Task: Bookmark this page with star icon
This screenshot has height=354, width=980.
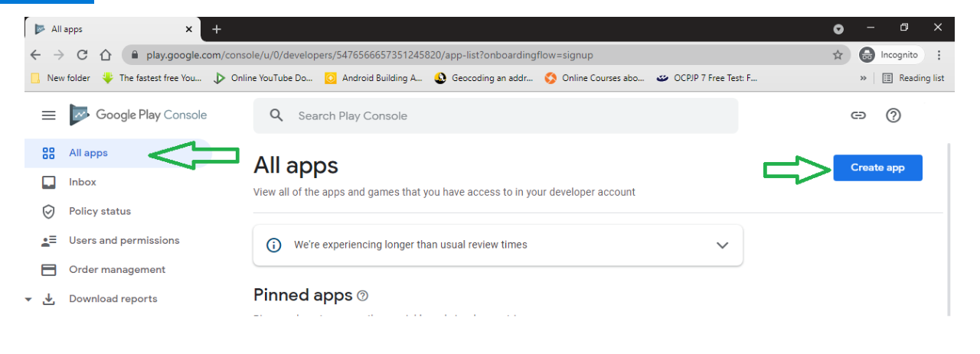Action: coord(838,55)
